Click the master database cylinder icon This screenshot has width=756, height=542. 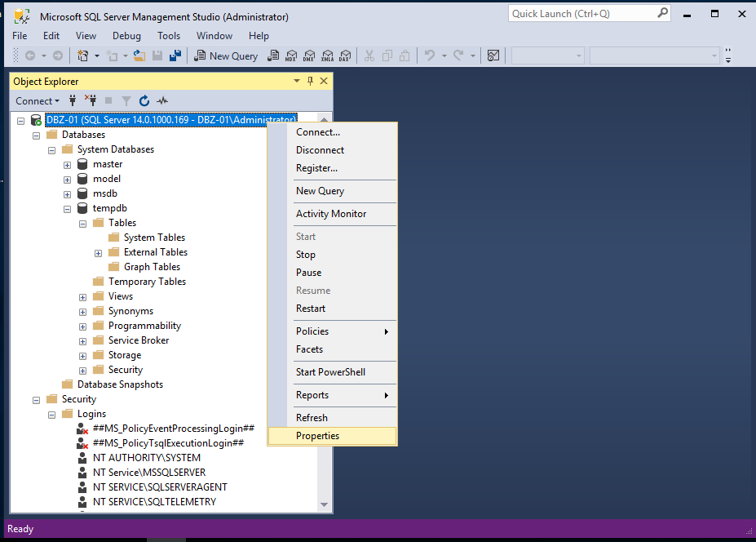coord(83,164)
